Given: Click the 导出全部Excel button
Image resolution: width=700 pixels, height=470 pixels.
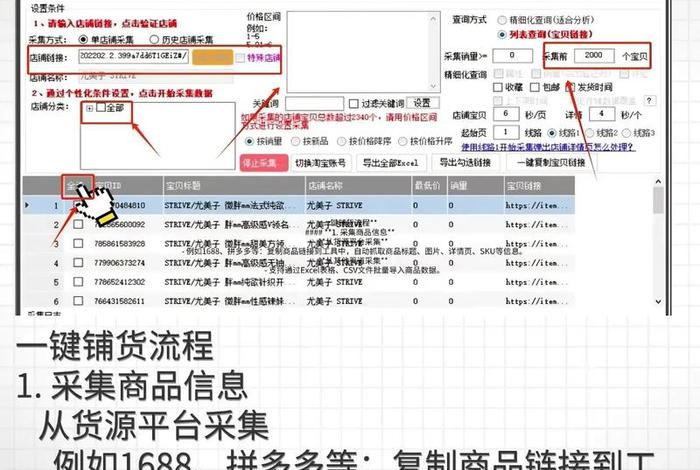Looking at the screenshot, I should (x=391, y=163).
